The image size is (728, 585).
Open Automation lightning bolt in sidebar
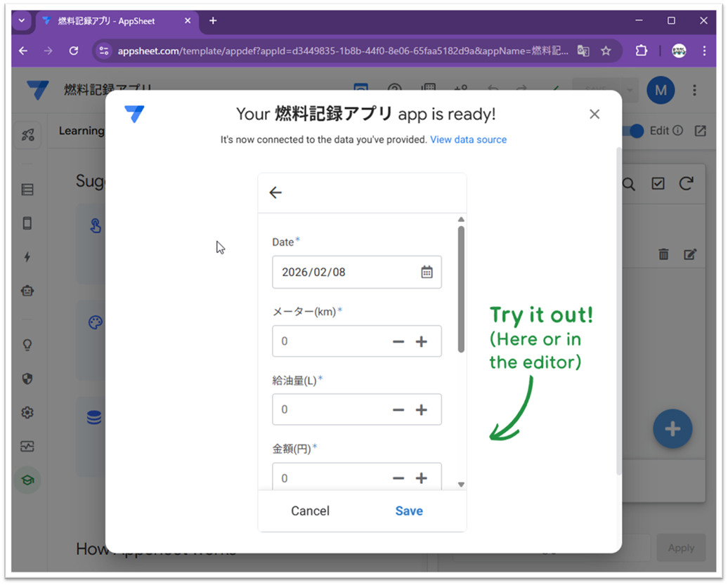(27, 257)
